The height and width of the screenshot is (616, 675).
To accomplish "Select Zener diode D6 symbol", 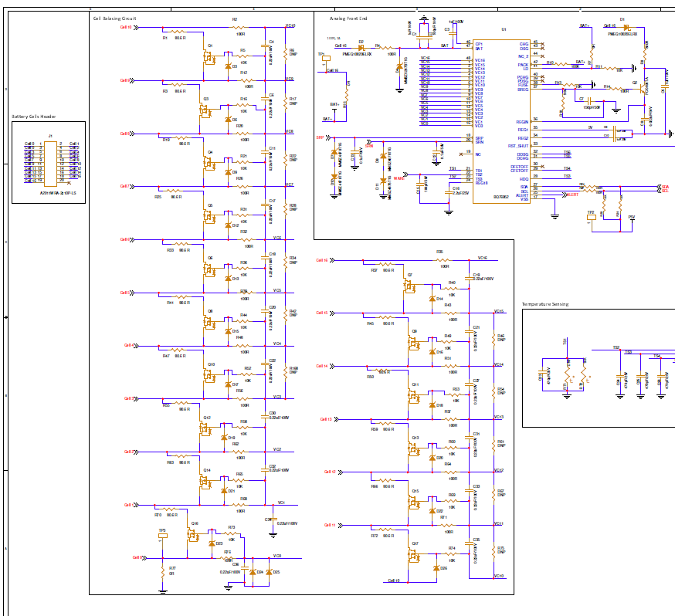I will 228,119.
